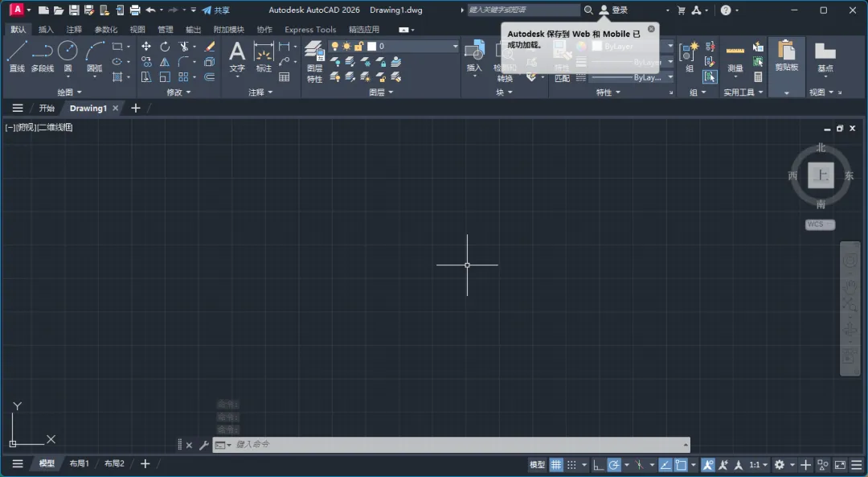This screenshot has height=477, width=868.
Task: Switch to the Layout1 (布局1) tab
Action: click(79, 463)
